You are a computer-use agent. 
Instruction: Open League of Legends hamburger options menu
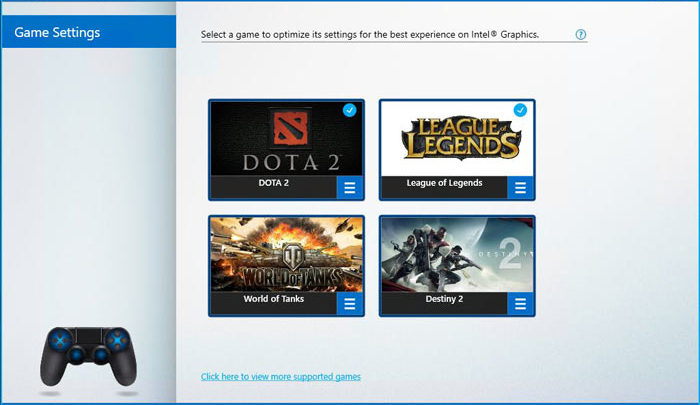[520, 188]
